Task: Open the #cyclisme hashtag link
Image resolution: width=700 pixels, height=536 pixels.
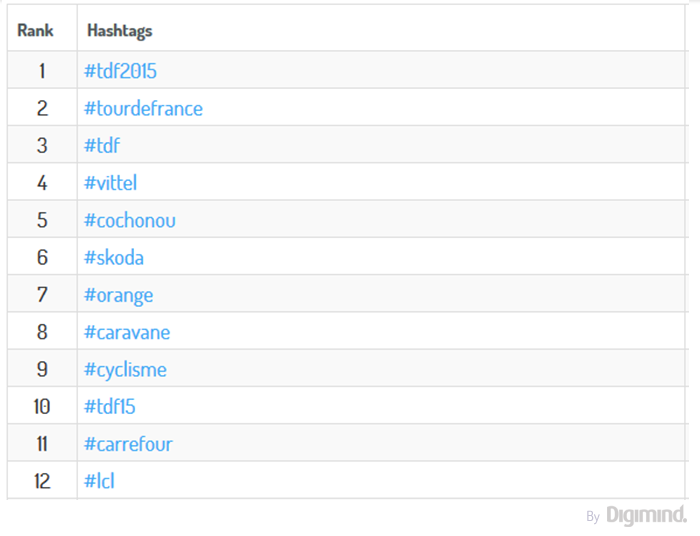Action: (125, 370)
